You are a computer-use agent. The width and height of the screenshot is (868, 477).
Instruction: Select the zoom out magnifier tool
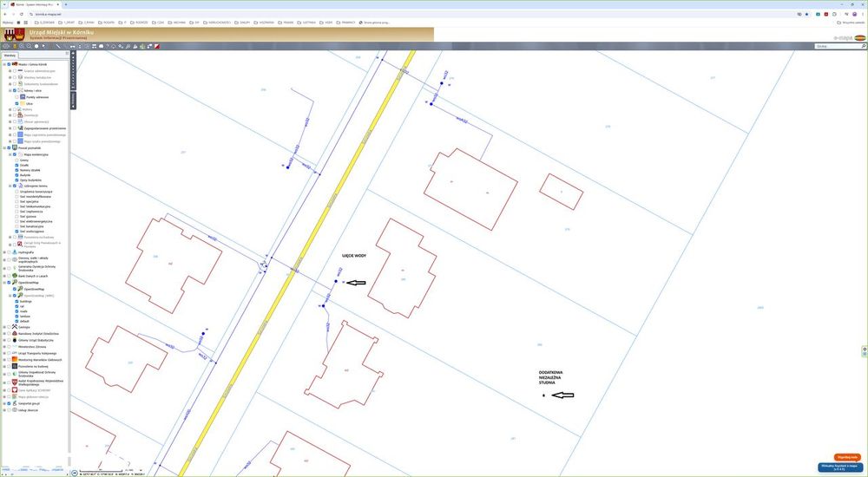(29, 47)
